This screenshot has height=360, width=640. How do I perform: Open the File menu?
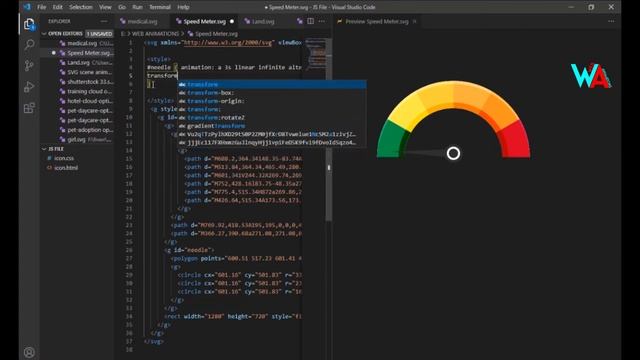(x=41, y=7)
